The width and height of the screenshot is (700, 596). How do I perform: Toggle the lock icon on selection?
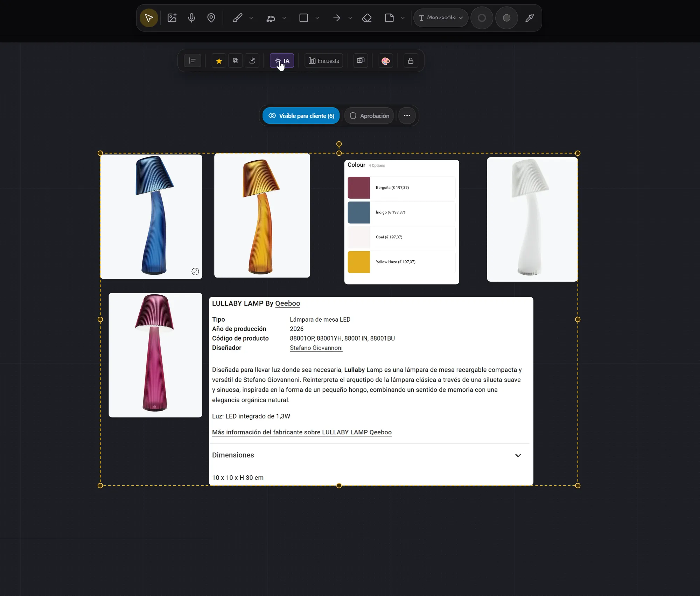tap(411, 61)
